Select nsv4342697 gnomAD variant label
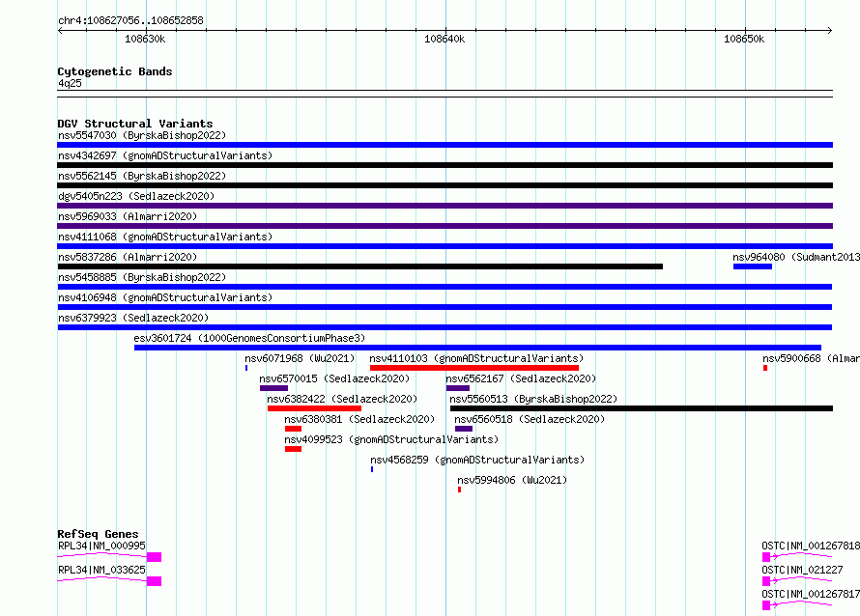 pos(165,155)
